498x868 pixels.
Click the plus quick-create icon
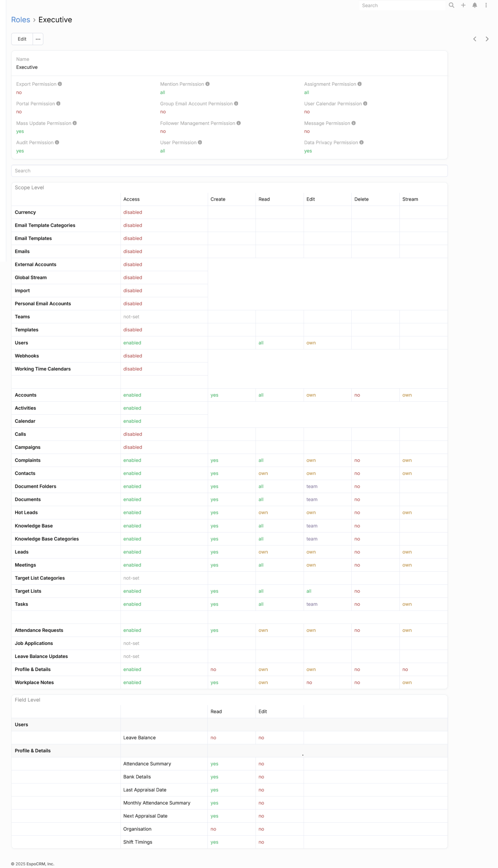point(463,5)
